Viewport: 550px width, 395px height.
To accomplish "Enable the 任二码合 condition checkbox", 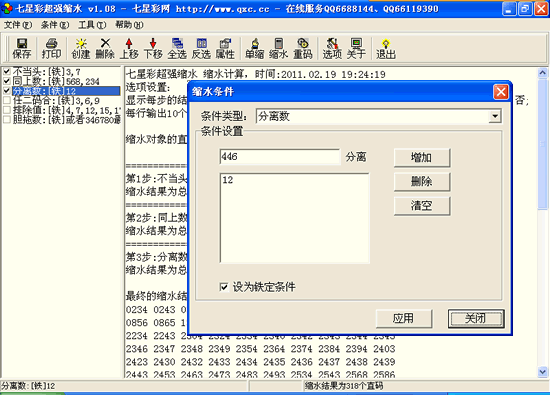I will [x=7, y=100].
